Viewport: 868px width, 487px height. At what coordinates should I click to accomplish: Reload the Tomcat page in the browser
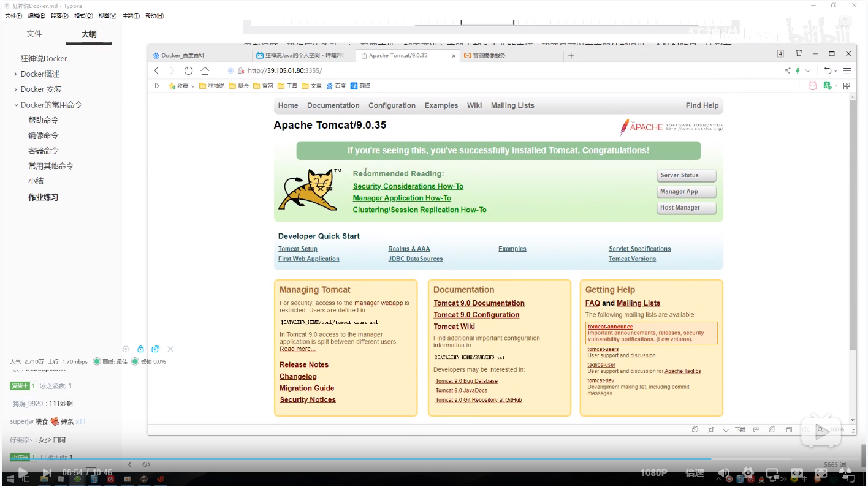tap(188, 70)
